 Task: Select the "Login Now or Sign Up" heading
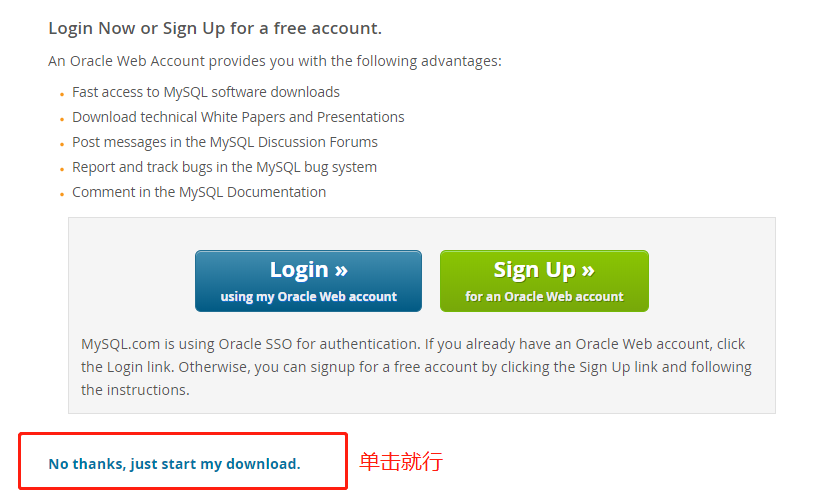(x=215, y=28)
